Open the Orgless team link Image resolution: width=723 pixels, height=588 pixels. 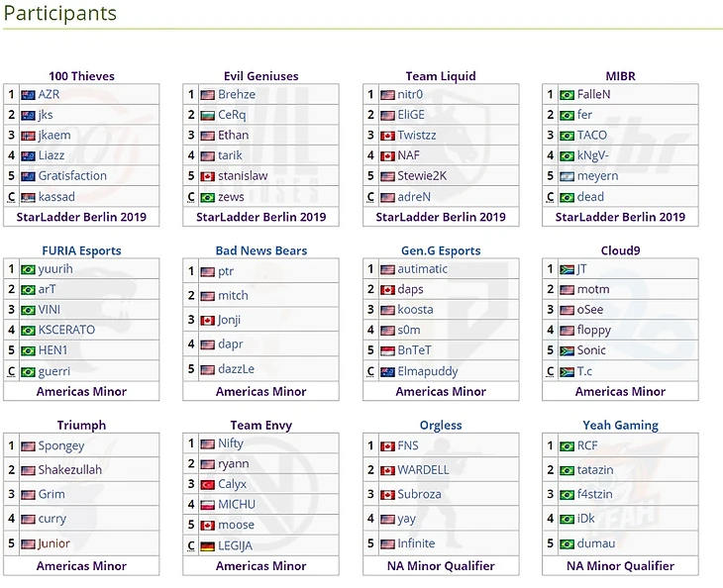click(x=441, y=426)
